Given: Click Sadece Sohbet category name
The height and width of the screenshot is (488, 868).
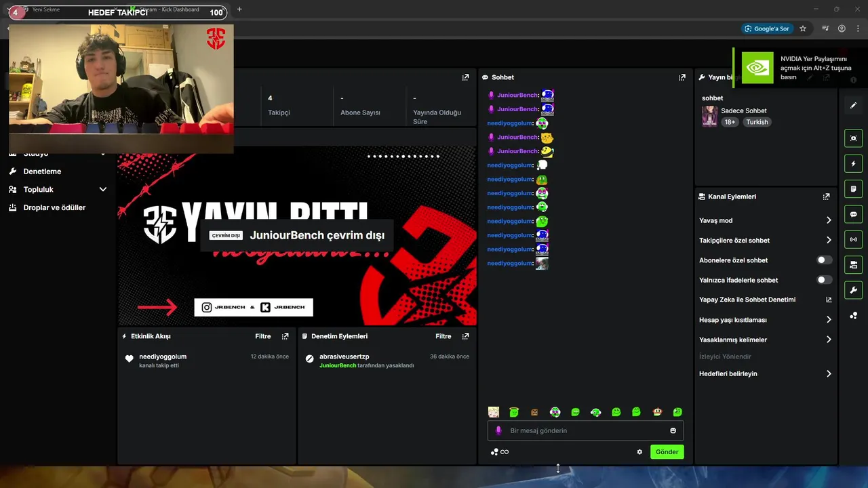Looking at the screenshot, I should [x=744, y=110].
